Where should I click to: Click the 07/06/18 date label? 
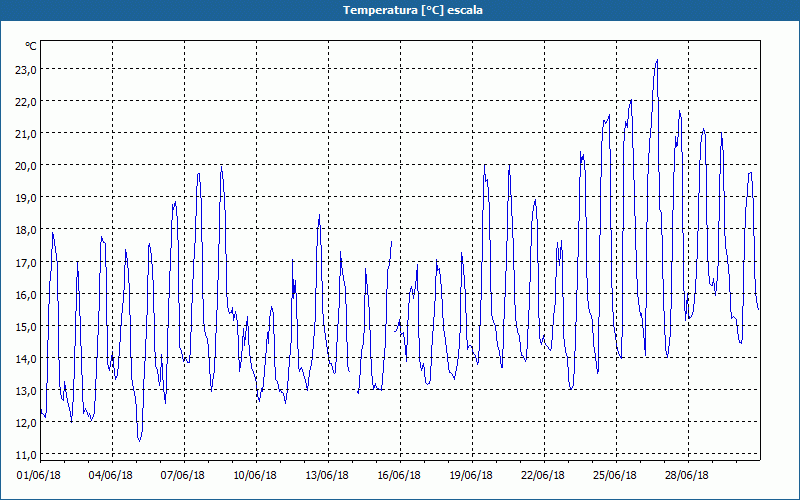point(183,476)
